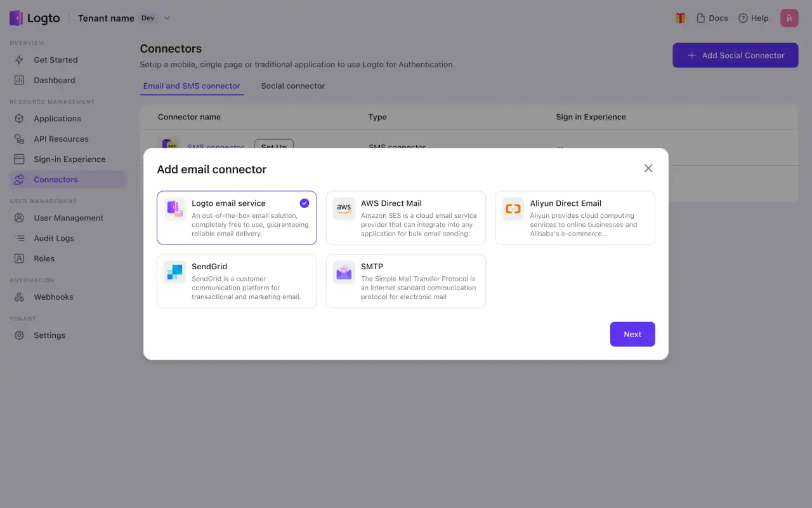The image size is (812, 508).
Task: Click the Next button
Action: pos(632,334)
